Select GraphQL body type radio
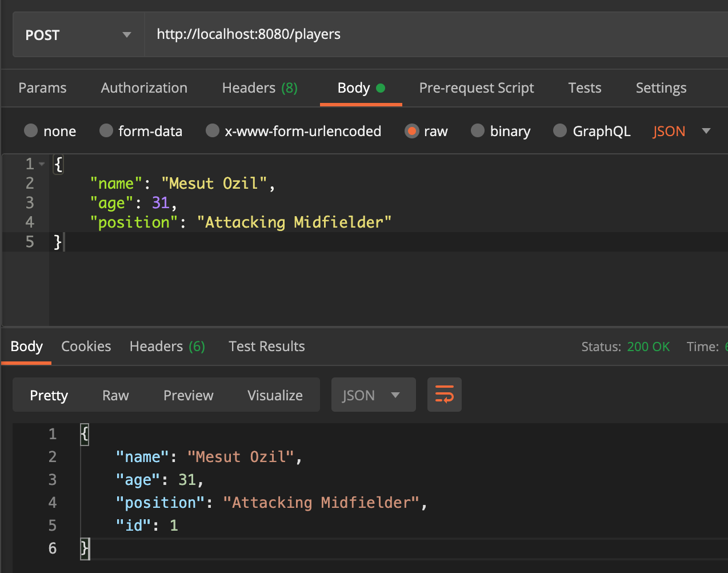Viewport: 728px width, 573px height. [560, 131]
